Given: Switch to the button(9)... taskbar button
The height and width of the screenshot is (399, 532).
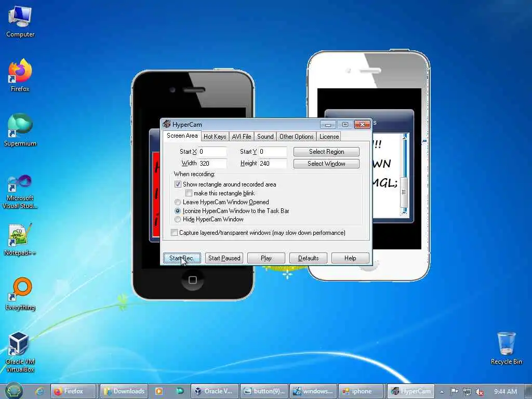Looking at the screenshot, I should pos(264,391).
